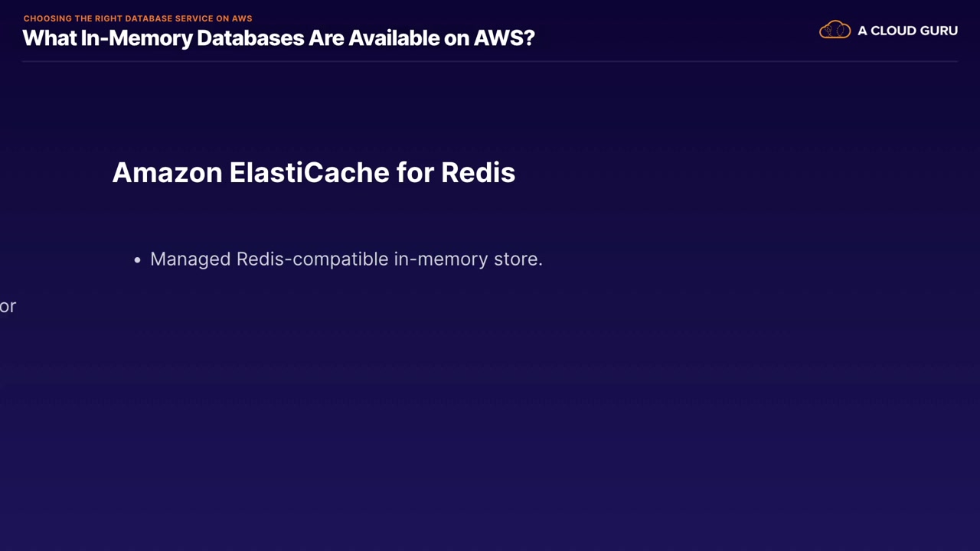
Task: Click "Redis-compatible" in the bullet point
Action: pyautogui.click(x=312, y=259)
